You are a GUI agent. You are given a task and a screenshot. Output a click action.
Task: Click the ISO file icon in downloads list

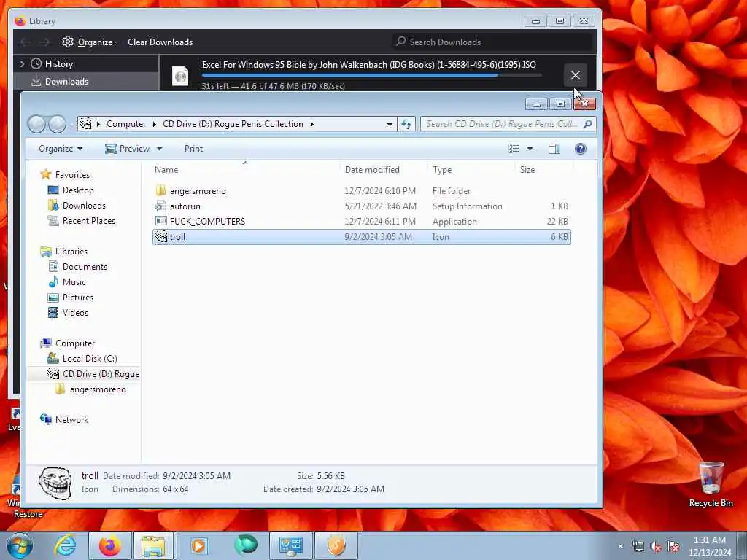[181, 76]
